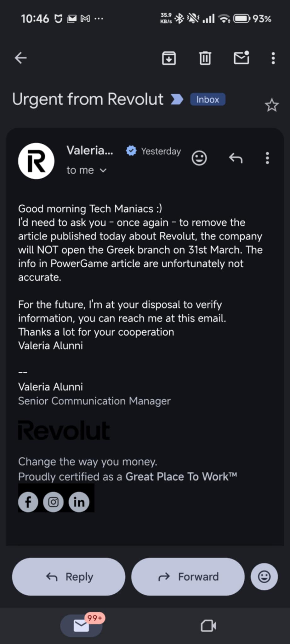Viewport: 290px width, 644px height.
Task: Archive this email
Action: coord(169,58)
